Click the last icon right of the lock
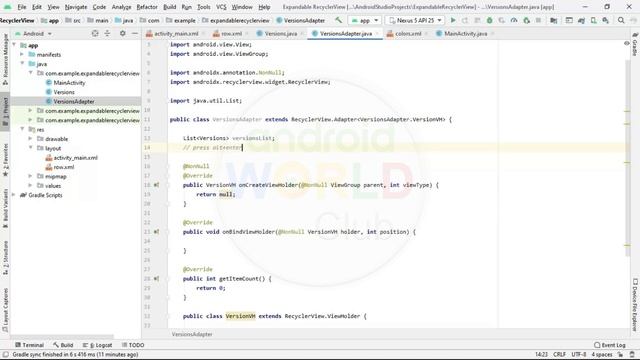Image resolution: width=640 pixels, height=360 pixels. 632,354
